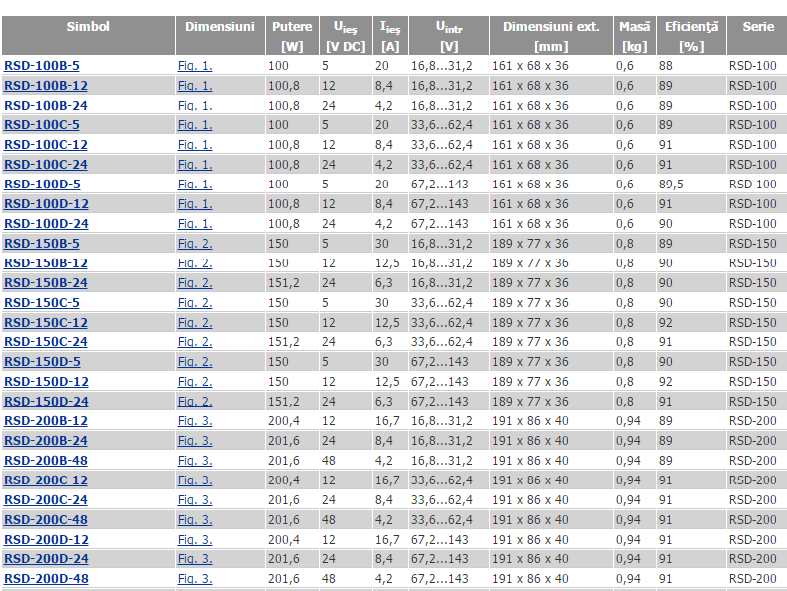
Task: Open the RSD-200D-24 product link
Action: (x=46, y=559)
